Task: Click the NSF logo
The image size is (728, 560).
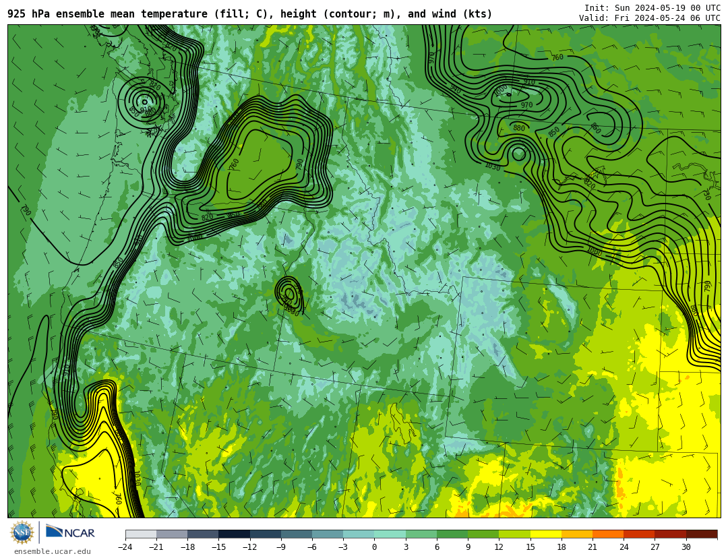Action: (x=22, y=532)
